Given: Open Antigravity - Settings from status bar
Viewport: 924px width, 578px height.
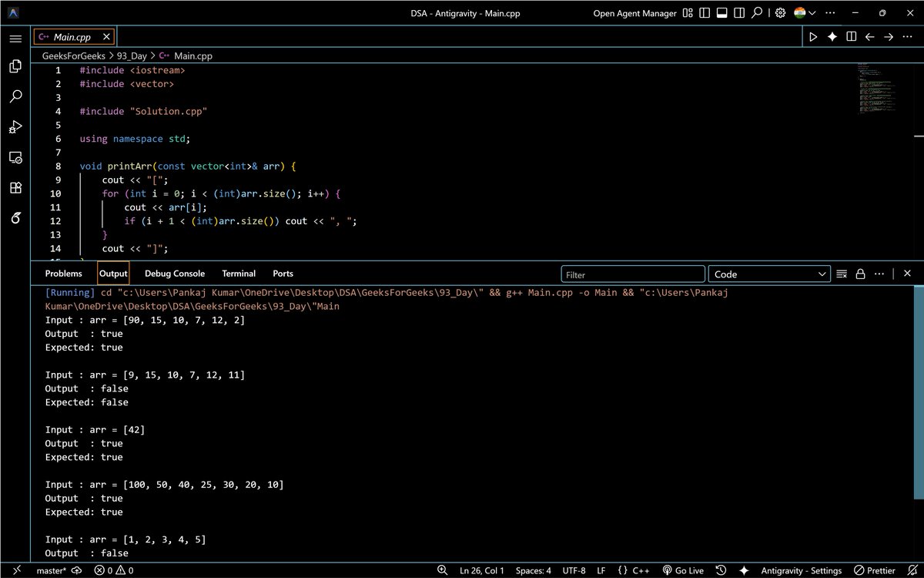Looking at the screenshot, I should 802,570.
